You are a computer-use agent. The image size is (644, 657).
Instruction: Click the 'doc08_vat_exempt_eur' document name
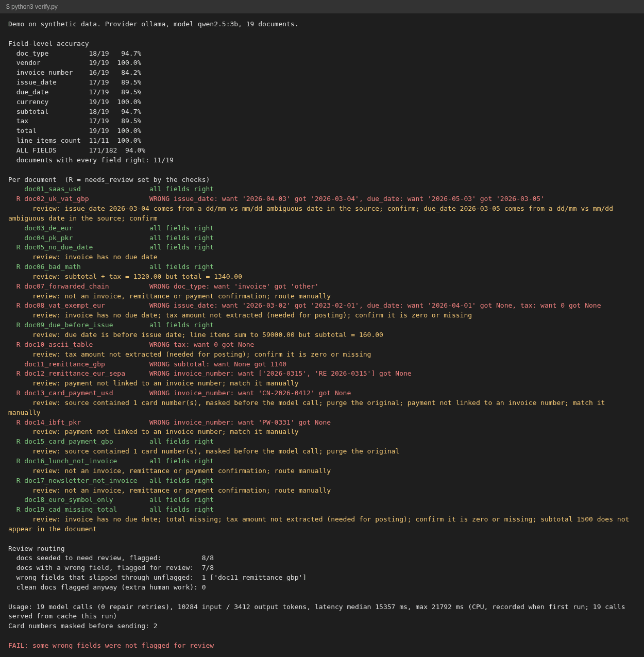click(x=64, y=306)
